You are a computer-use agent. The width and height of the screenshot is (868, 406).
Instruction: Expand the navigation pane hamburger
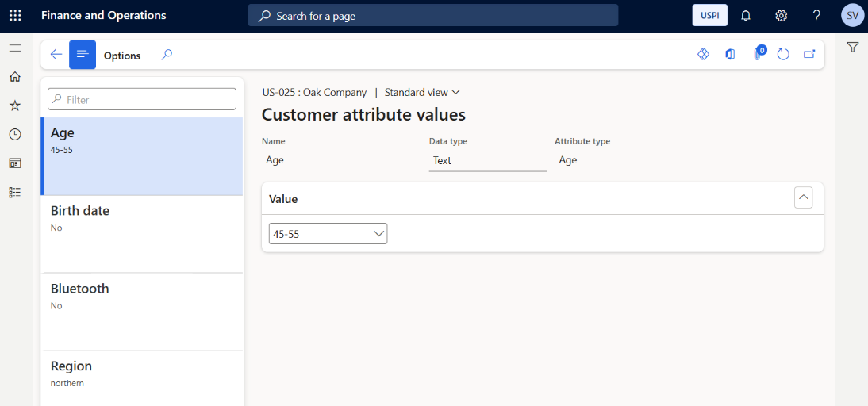pos(16,48)
